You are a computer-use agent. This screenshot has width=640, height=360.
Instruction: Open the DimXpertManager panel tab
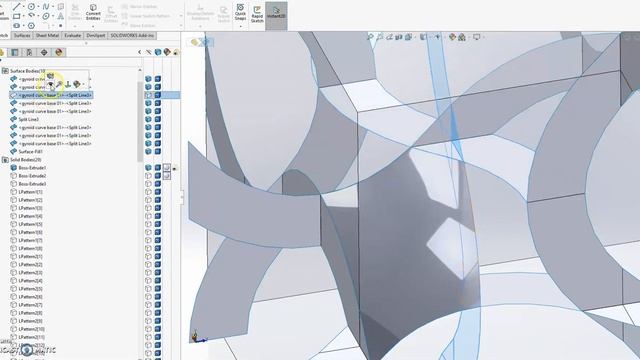44,52
